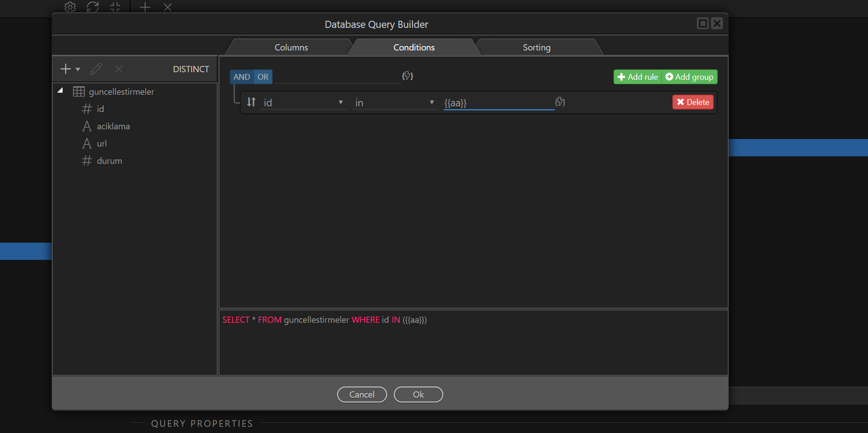The width and height of the screenshot is (868, 433).
Task: Maximize the Database Query Builder dialog
Action: [703, 23]
